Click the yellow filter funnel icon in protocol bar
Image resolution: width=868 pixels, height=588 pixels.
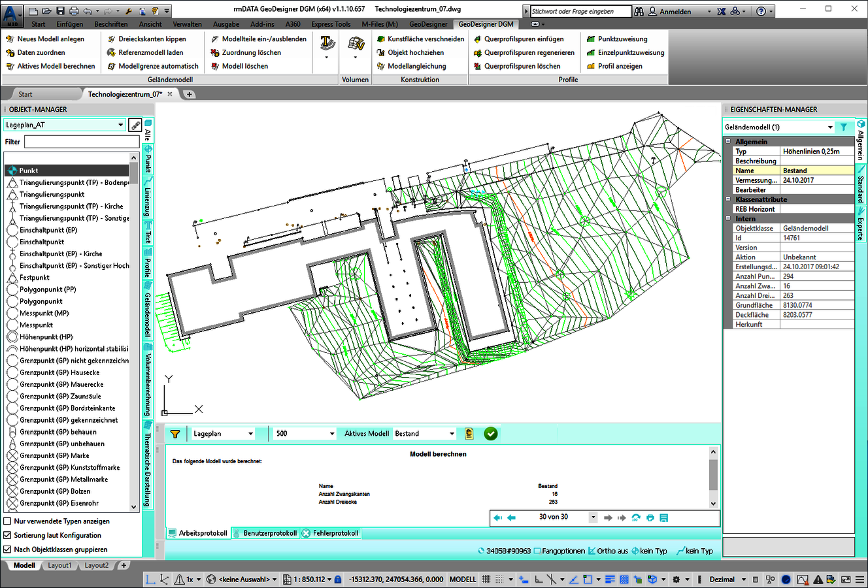[x=175, y=434]
